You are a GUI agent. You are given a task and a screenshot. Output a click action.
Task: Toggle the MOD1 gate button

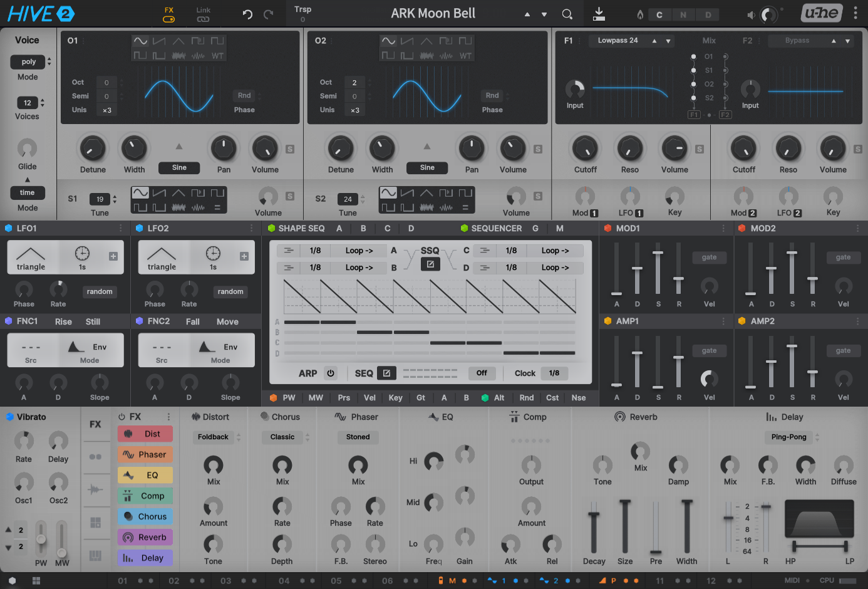pyautogui.click(x=709, y=257)
